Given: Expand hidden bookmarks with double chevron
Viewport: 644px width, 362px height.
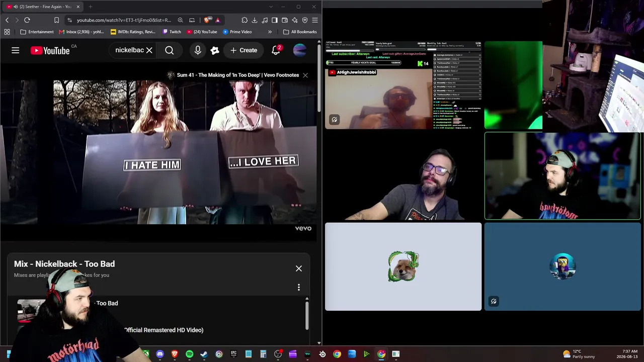Looking at the screenshot, I should (x=270, y=32).
